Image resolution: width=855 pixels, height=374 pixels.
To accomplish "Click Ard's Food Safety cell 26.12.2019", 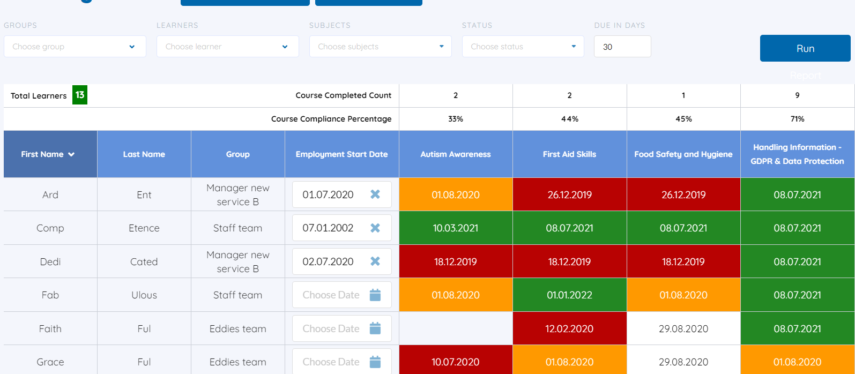I will coord(684,195).
